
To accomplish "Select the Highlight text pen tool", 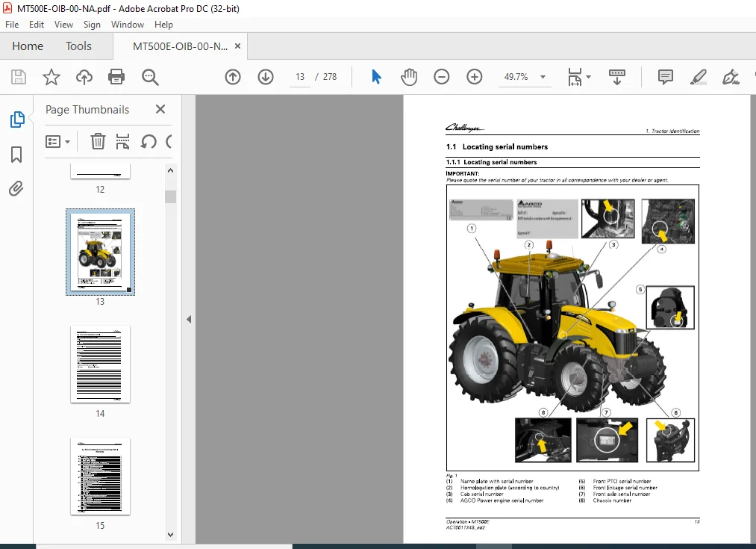I will coord(699,77).
